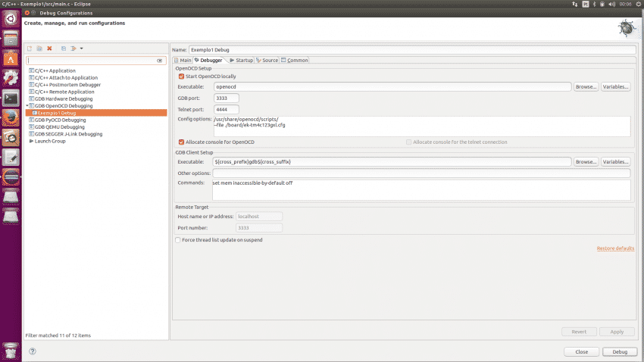Switch to the Source tab
This screenshot has height=362, width=644.
pyautogui.click(x=267, y=60)
